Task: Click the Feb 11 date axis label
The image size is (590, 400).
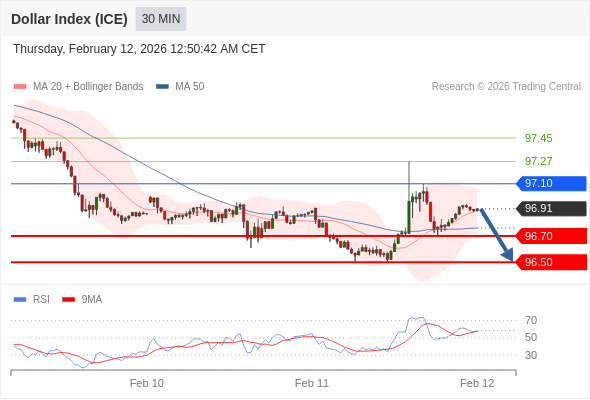Action: coord(312,383)
